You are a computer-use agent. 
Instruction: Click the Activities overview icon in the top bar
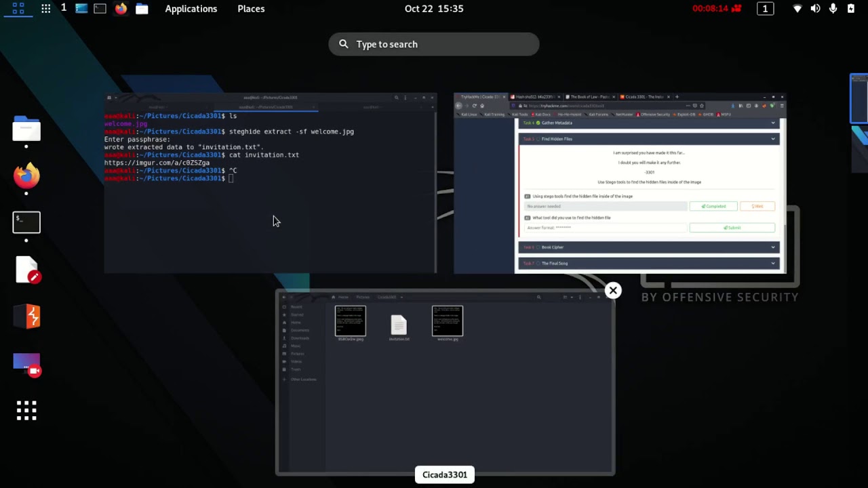pos(18,9)
